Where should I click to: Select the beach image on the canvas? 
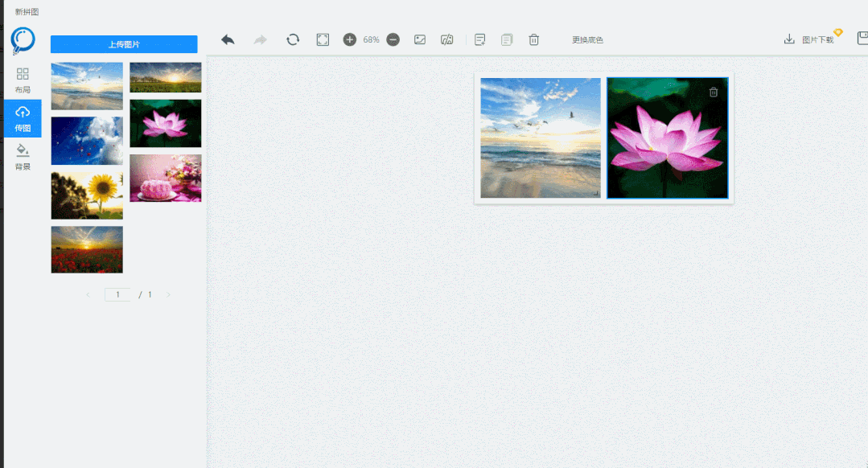[541, 138]
